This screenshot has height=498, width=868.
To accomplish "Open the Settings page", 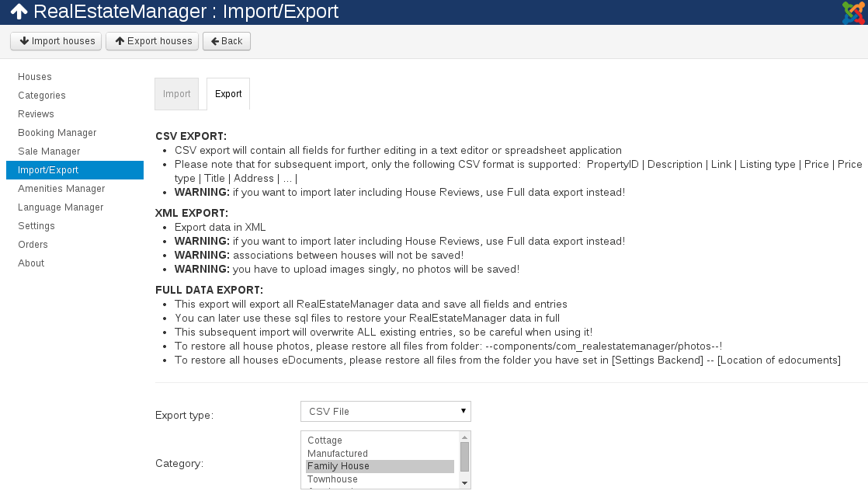I will click(x=38, y=225).
